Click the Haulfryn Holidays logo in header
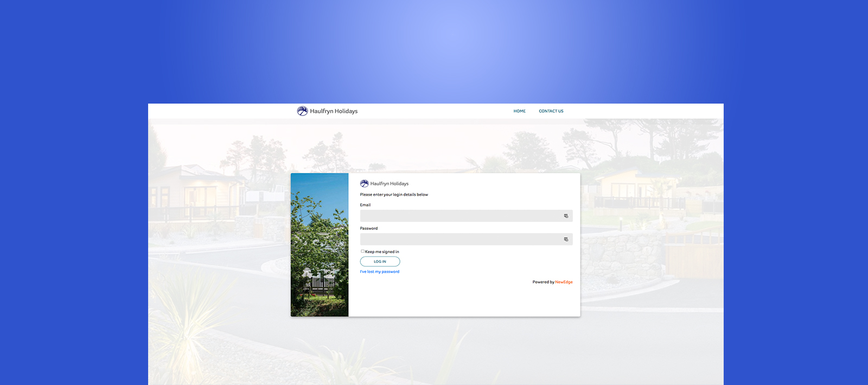Image resolution: width=868 pixels, height=385 pixels. [x=327, y=111]
